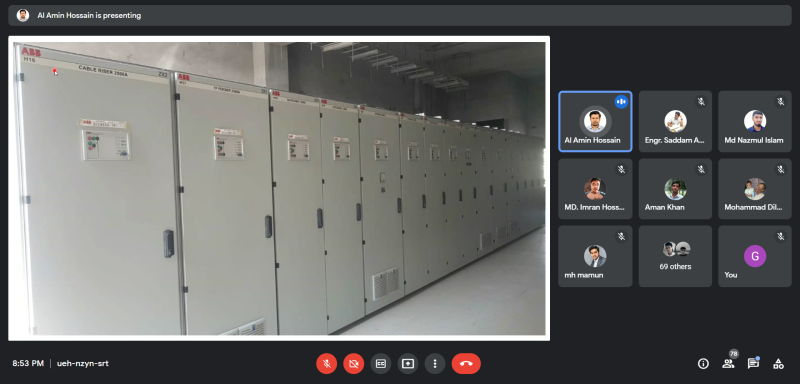Turn on the camera button

pyautogui.click(x=354, y=364)
